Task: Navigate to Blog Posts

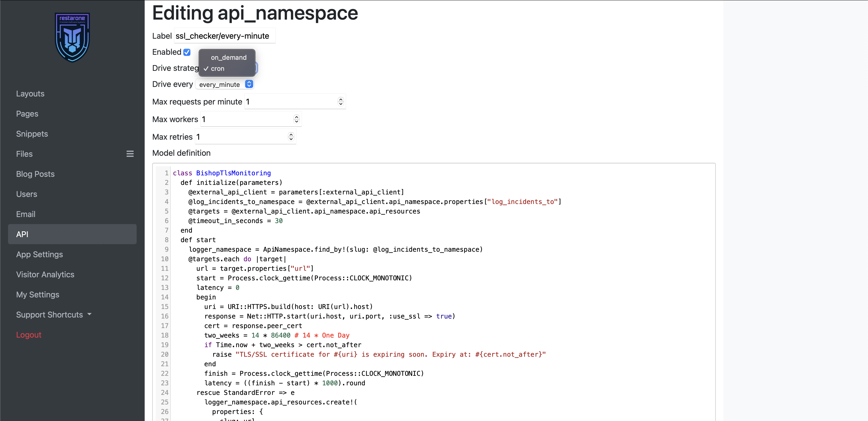Action: coord(35,174)
